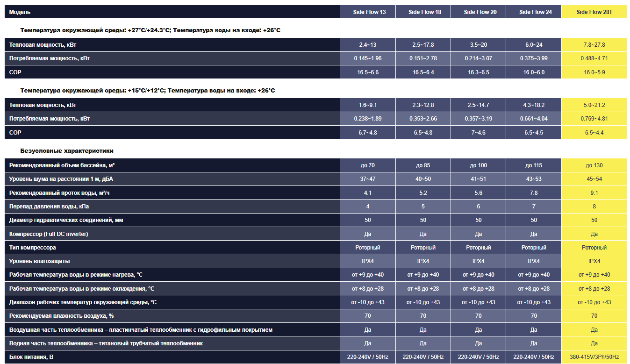Select the "Рекомендуемая влажность воздуха, %" row label
The width and height of the screenshot is (630, 364).
[x=61, y=316]
